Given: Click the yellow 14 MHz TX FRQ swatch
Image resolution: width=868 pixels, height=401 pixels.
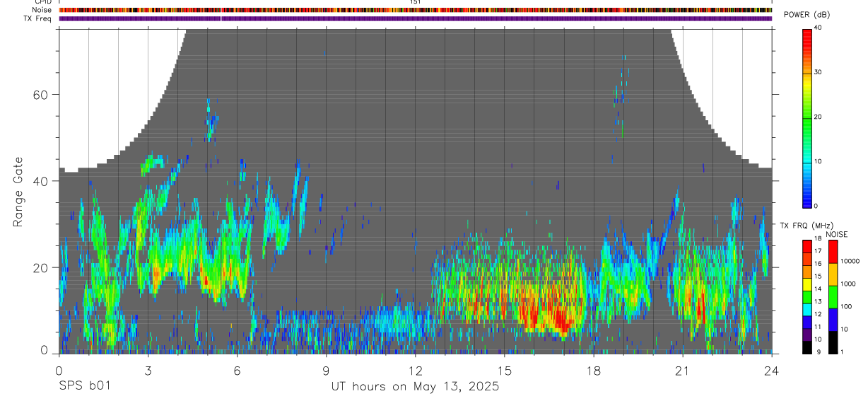Looking at the screenshot, I should pos(807,285).
